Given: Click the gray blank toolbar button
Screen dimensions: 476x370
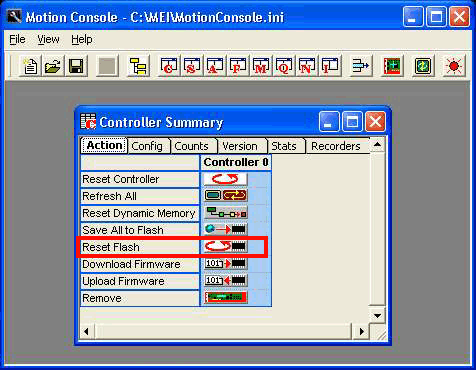Looking at the screenshot, I should tap(107, 65).
